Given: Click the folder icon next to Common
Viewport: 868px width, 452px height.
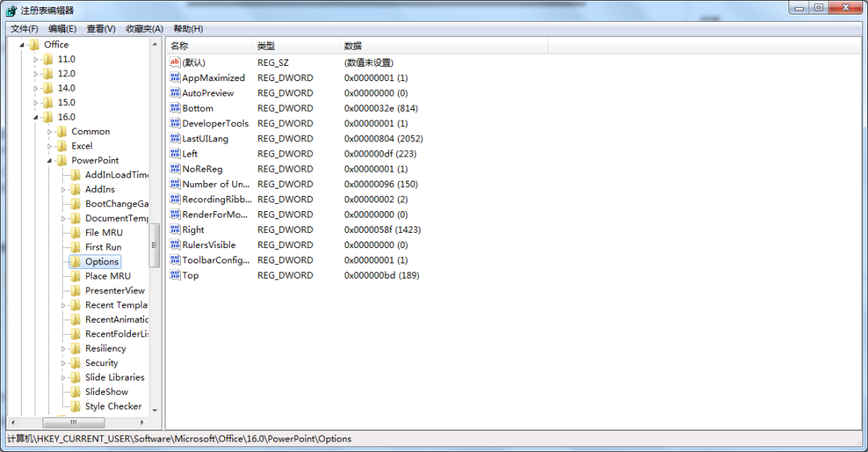Looking at the screenshot, I should click(x=62, y=132).
